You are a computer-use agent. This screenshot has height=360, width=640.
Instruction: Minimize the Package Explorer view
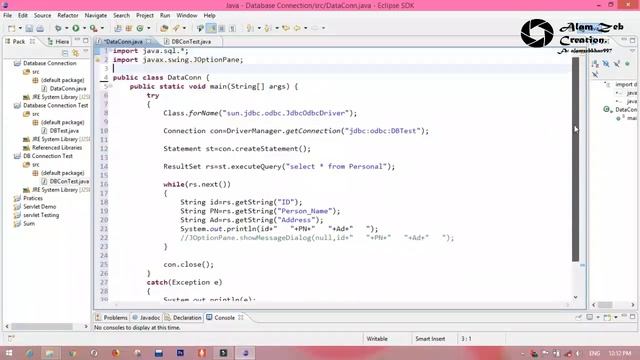click(77, 40)
